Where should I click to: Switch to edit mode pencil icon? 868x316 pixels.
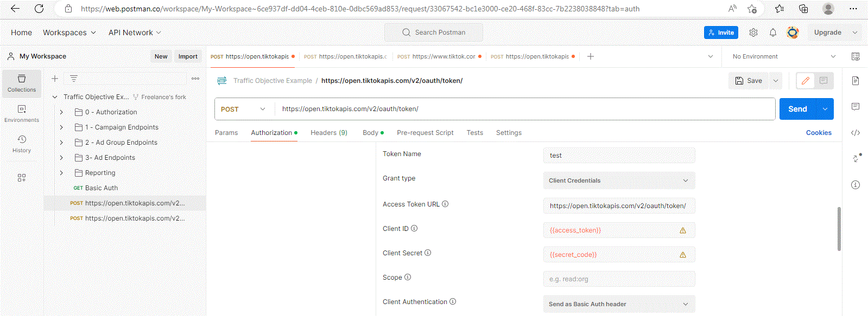pos(806,81)
